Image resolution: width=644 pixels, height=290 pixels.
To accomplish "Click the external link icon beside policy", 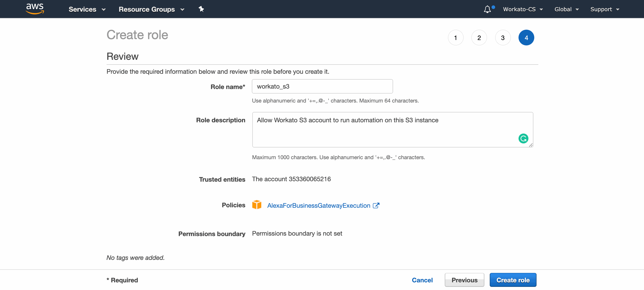I will pyautogui.click(x=376, y=205).
